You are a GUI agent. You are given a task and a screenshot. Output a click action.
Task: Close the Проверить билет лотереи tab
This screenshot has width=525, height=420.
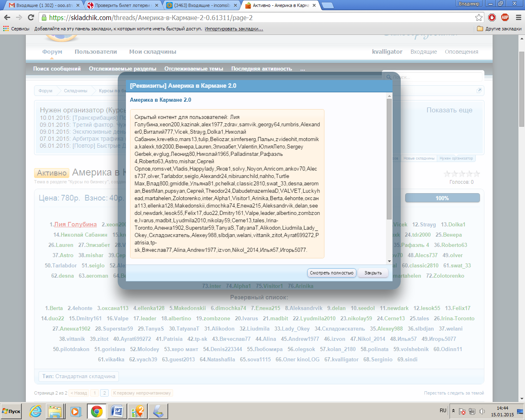click(x=157, y=5)
